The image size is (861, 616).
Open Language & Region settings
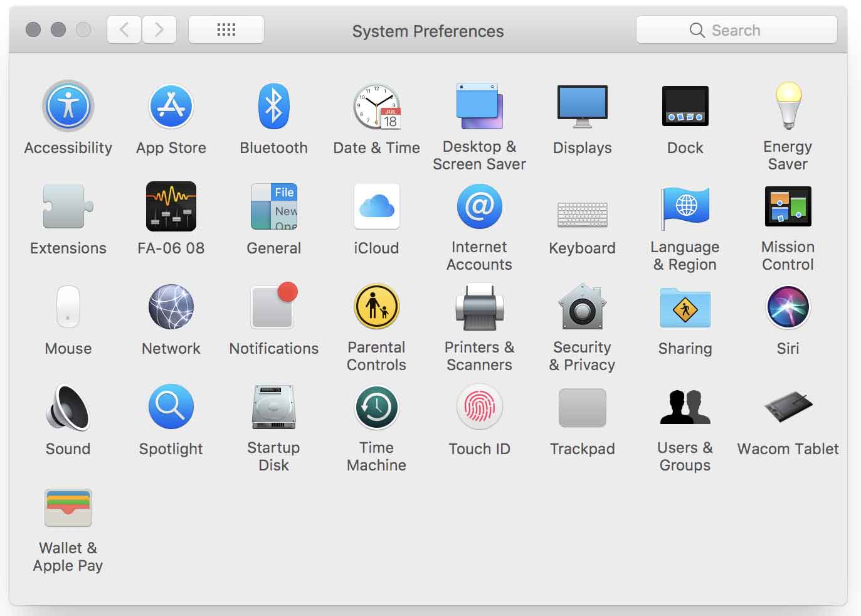click(x=685, y=208)
